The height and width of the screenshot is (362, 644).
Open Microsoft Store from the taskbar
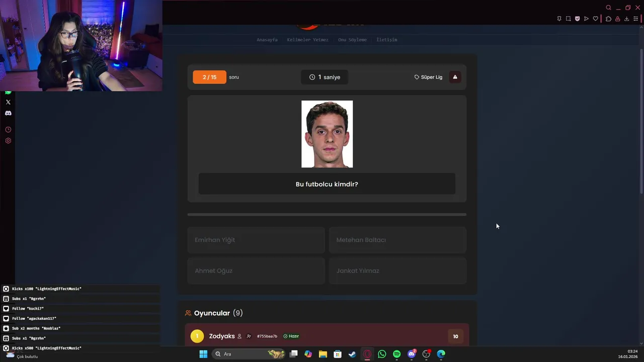(x=338, y=354)
